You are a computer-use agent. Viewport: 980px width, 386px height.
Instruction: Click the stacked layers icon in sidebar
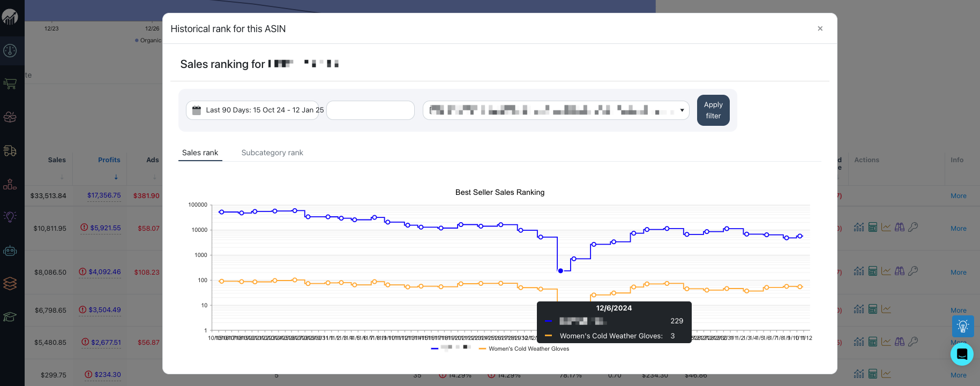10,283
